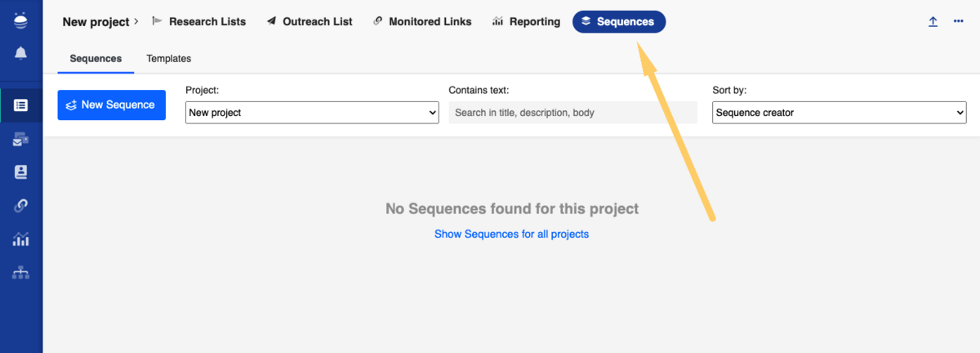Click the chain link sidebar icon
The image size is (980, 353).
20,206
